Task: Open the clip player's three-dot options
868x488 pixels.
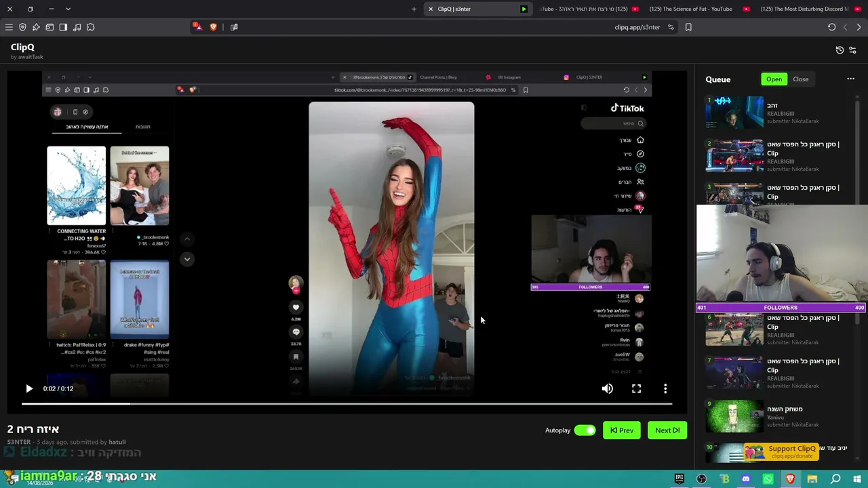Action: [665, 388]
